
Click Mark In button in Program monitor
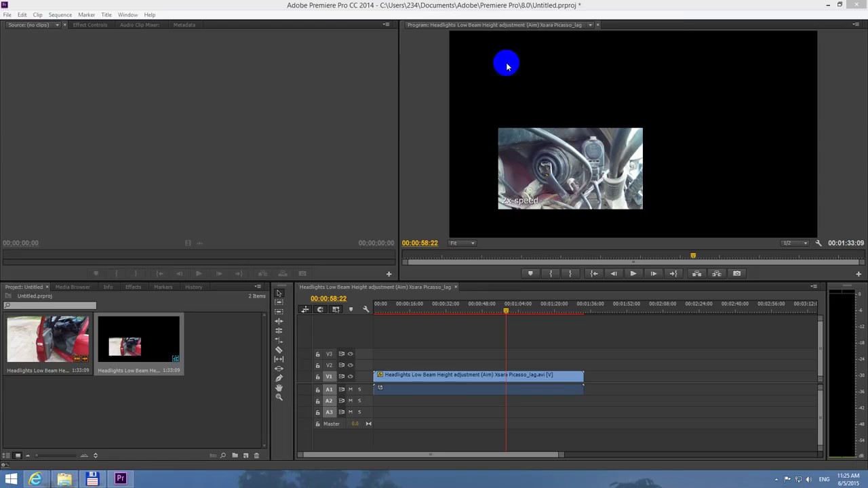tap(551, 273)
